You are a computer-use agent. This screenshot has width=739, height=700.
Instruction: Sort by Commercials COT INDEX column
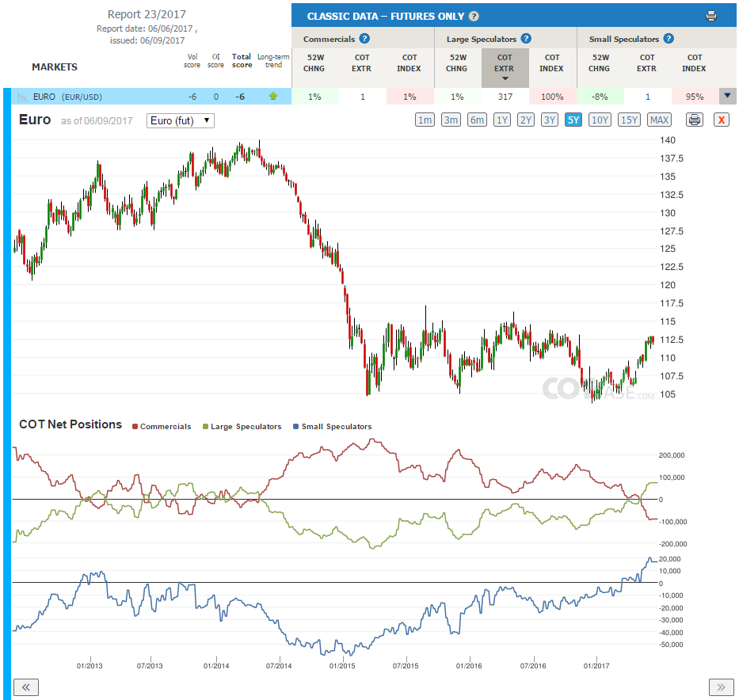point(409,63)
